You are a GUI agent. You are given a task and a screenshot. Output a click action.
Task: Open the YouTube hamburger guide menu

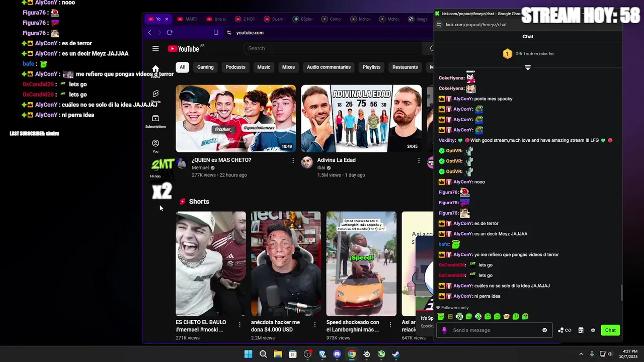point(155,48)
